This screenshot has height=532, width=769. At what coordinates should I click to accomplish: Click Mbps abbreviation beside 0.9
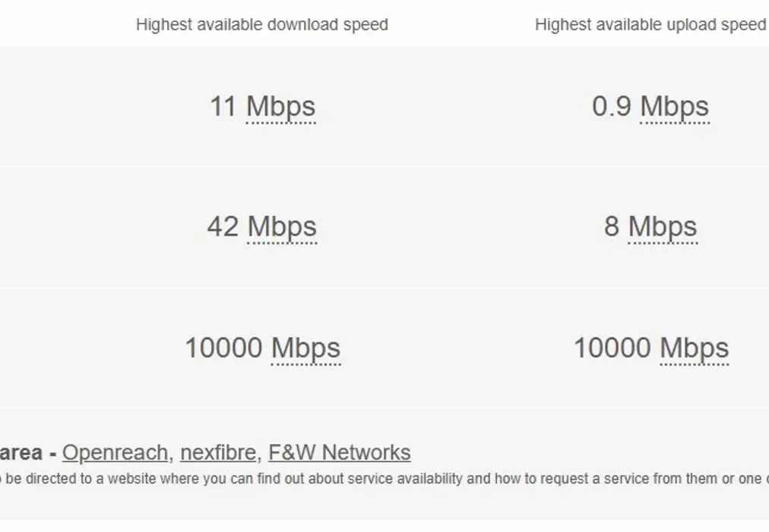[x=674, y=107]
